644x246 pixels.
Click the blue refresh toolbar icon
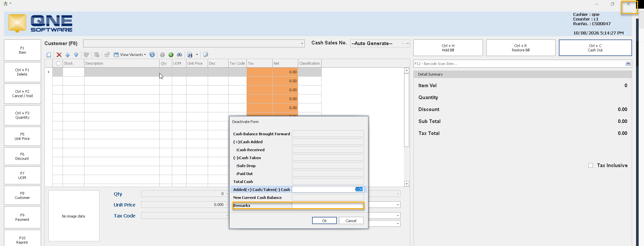click(152, 55)
